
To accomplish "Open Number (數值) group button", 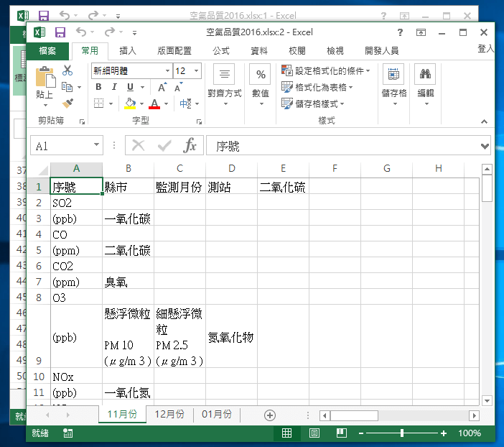I will 261,86.
